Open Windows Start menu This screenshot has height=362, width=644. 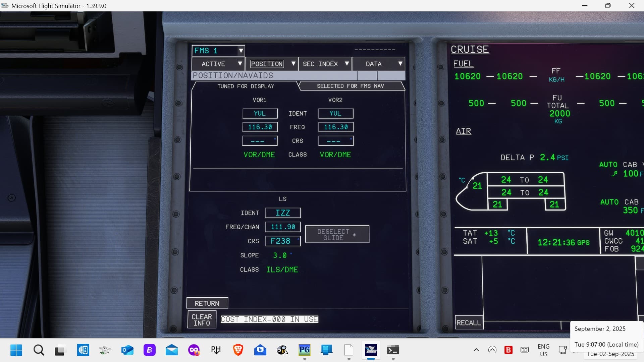point(16,350)
